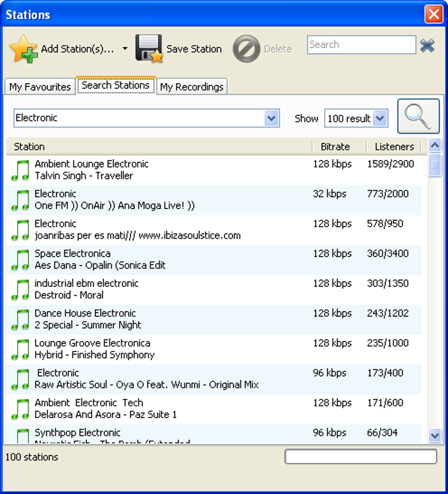Expand the Electronic genre dropdown
448x494 pixels.
click(x=271, y=118)
